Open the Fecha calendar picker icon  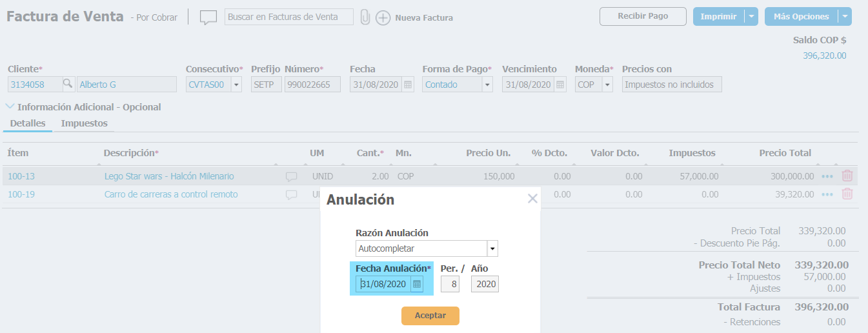click(x=408, y=85)
